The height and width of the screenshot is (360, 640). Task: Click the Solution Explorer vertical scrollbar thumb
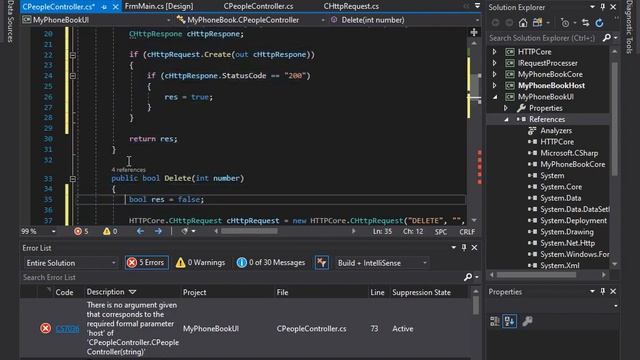[614, 118]
